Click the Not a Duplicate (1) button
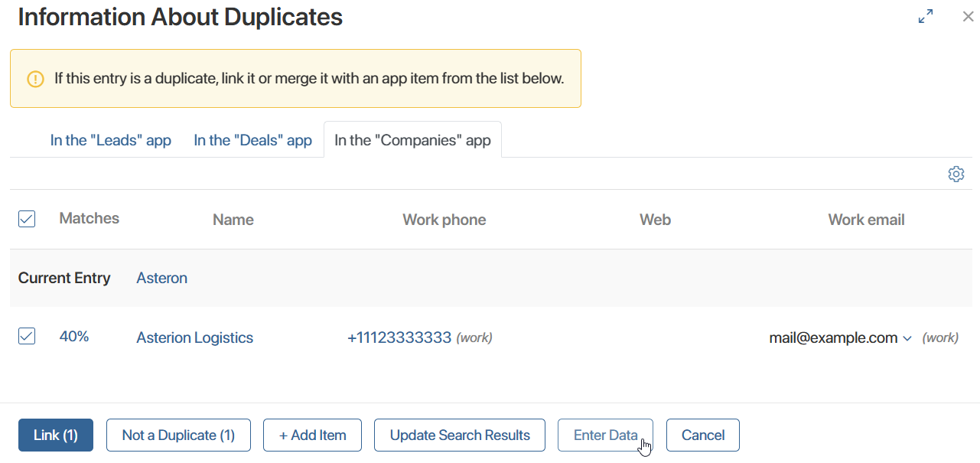Screen dimensions: 980x463 (x=178, y=435)
